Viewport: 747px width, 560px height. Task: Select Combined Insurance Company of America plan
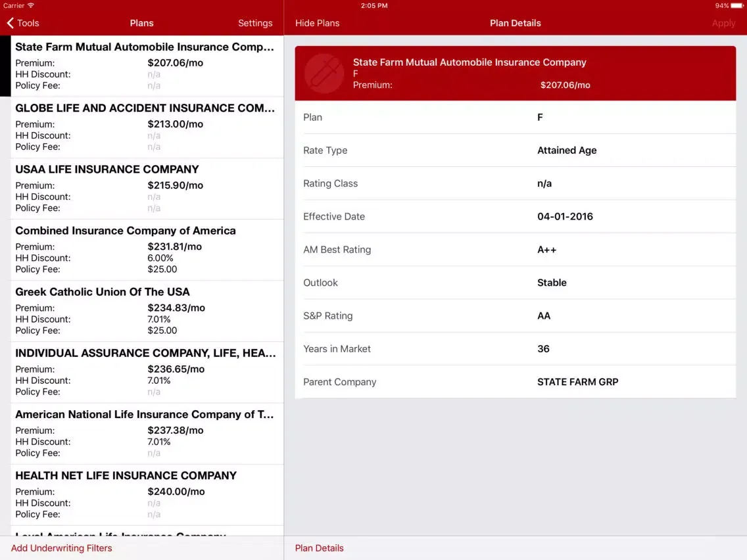click(x=147, y=250)
